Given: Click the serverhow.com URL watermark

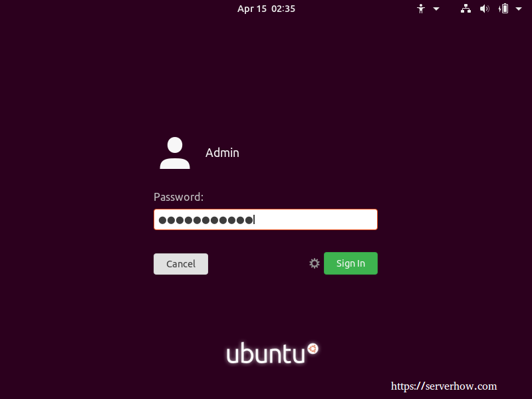Looking at the screenshot, I should (444, 386).
